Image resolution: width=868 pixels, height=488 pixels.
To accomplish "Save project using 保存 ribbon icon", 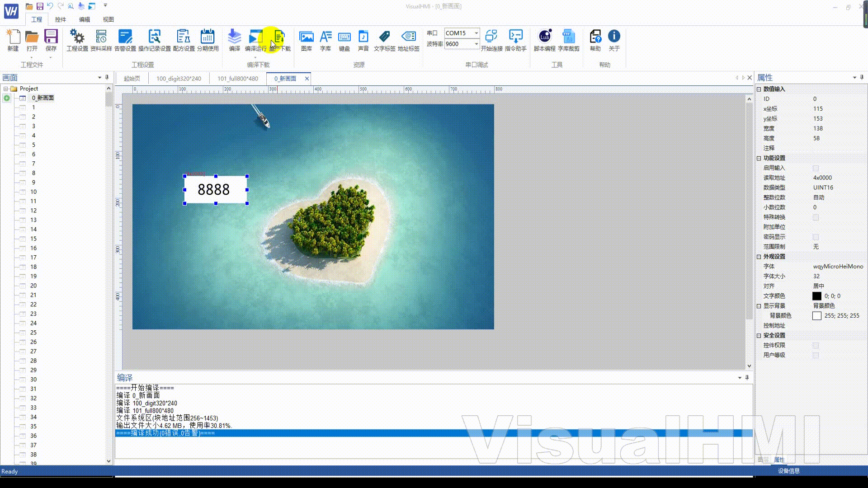I will (x=51, y=40).
